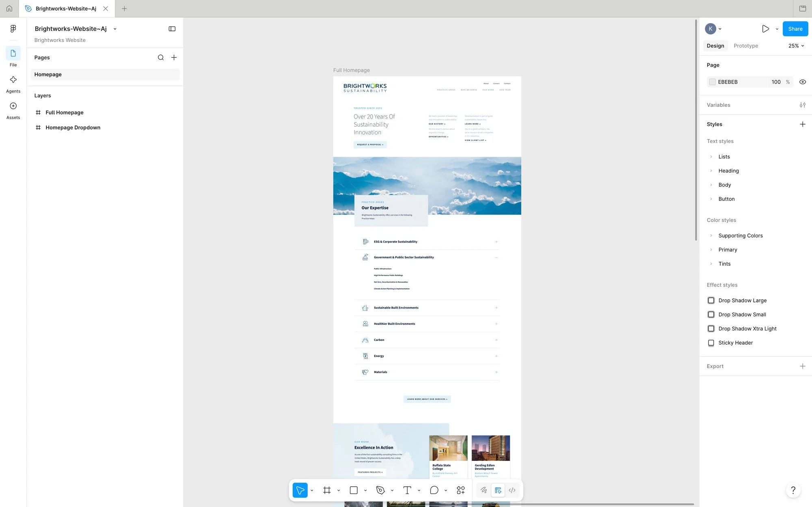Open the help and resources button
The image size is (812, 507).
793,490
